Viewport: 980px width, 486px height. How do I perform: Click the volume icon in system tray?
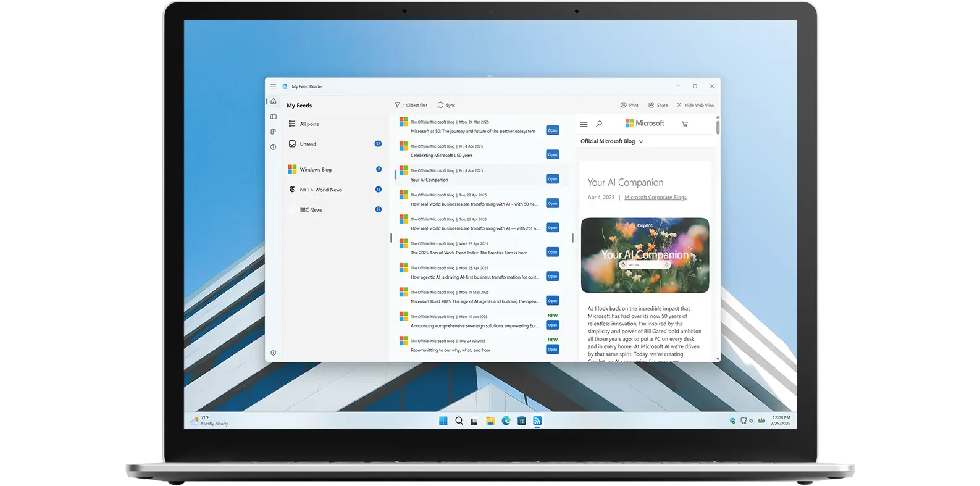click(752, 421)
